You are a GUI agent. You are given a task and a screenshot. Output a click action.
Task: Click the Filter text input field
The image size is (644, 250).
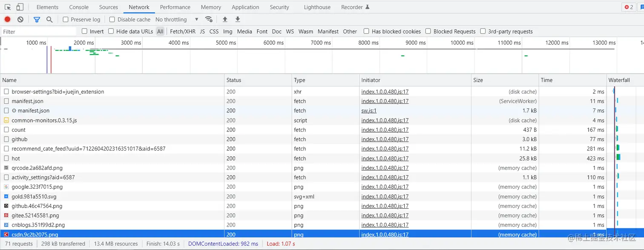coord(38,31)
